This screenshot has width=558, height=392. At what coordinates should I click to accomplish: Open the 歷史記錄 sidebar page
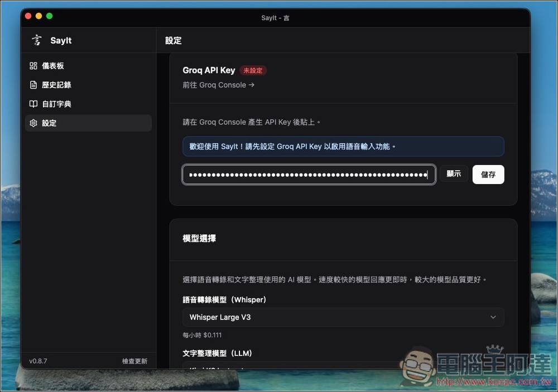tap(88, 85)
